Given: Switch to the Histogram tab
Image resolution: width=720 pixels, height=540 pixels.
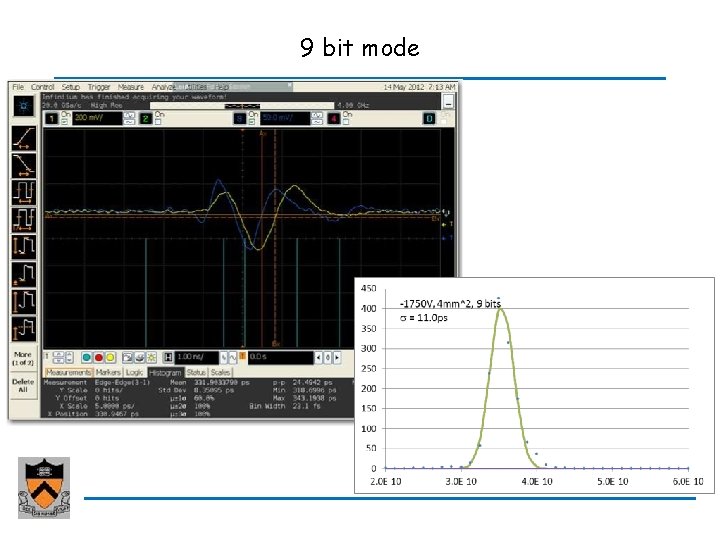Looking at the screenshot, I should (x=165, y=372).
